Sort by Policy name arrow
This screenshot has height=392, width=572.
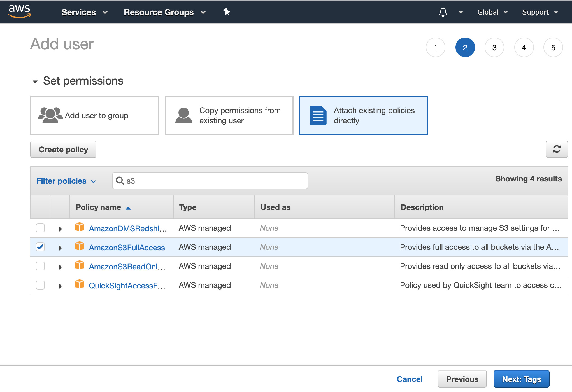pyautogui.click(x=128, y=208)
